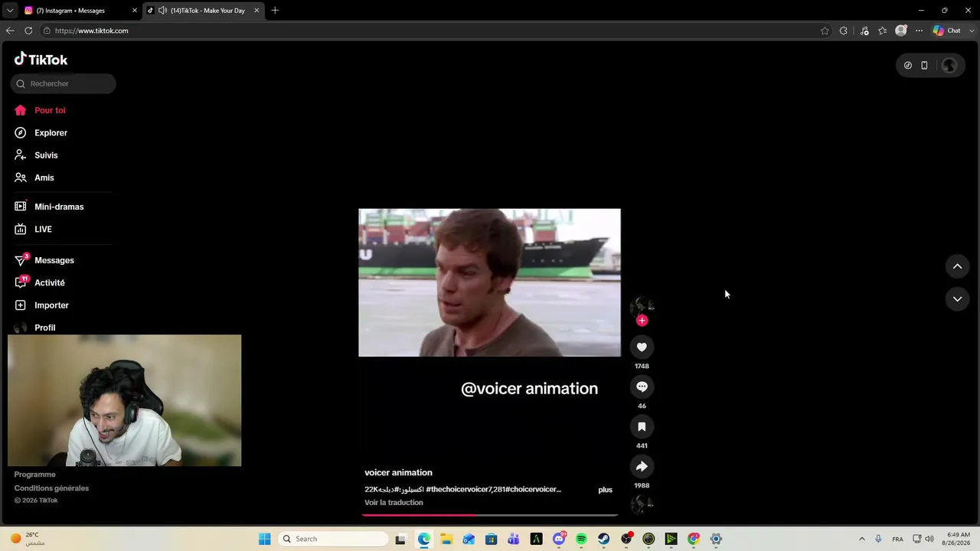This screenshot has width=980, height=551.
Task: Open the volume icon in system tray
Action: (929, 539)
